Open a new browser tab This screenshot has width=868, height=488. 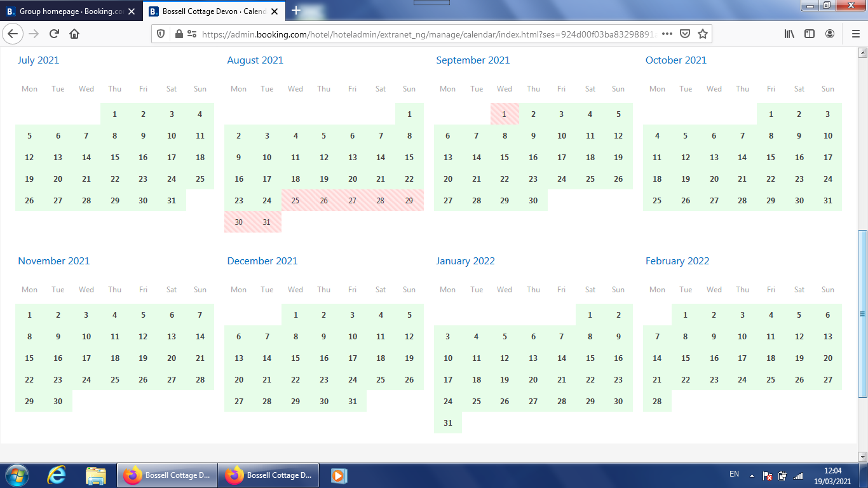click(x=295, y=11)
